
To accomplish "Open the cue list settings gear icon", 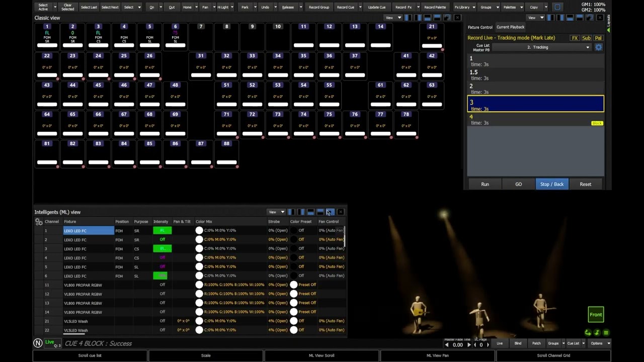I will tap(598, 47).
